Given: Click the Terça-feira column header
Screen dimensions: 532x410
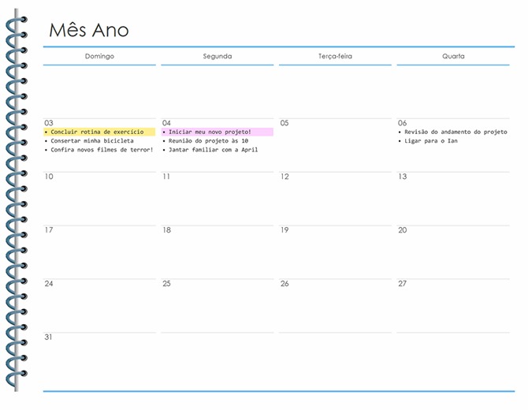Looking at the screenshot, I should [335, 57].
